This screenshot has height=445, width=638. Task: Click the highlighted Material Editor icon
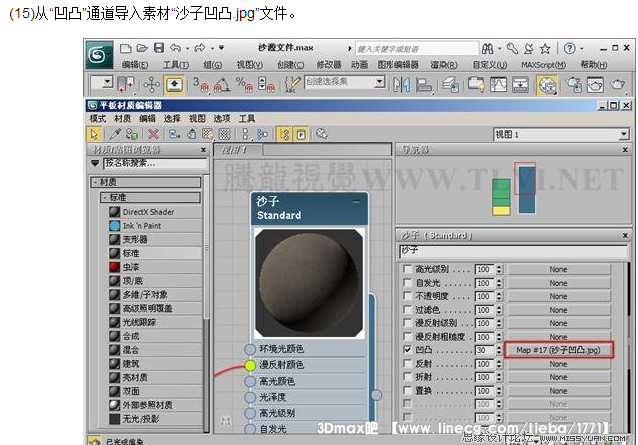tap(547, 85)
